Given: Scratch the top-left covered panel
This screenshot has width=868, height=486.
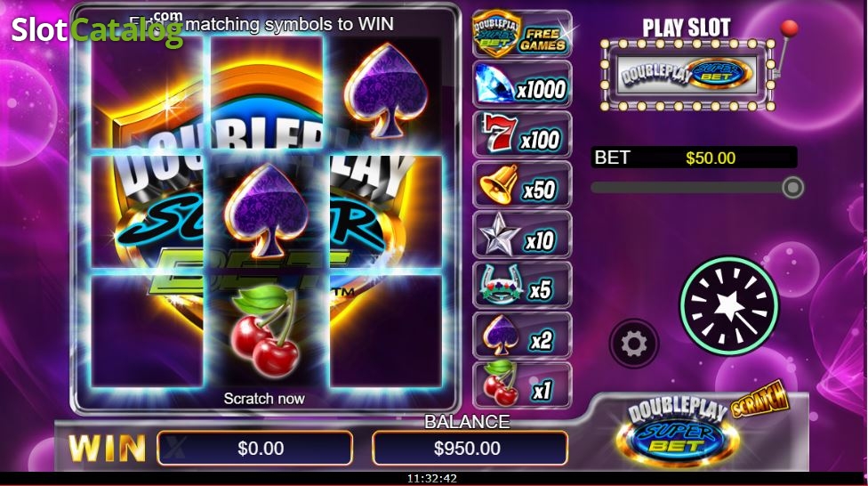Looking at the screenshot, I should click(148, 92).
